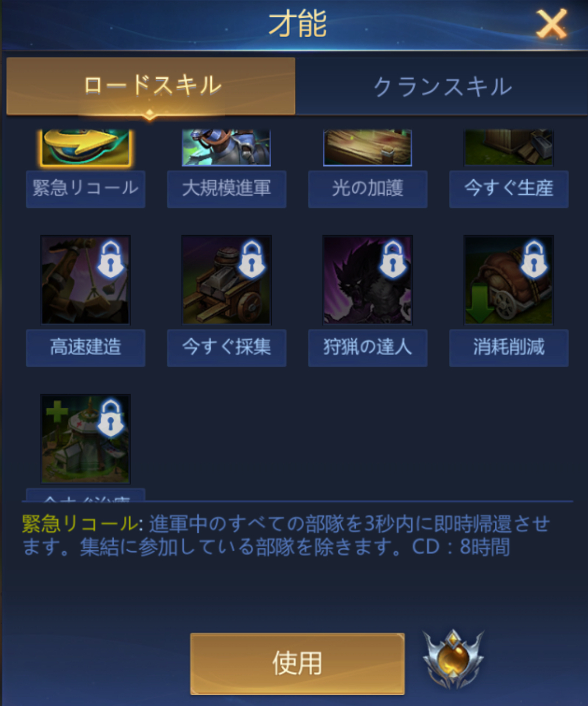
Task: Select the 大規模進軍 skill icon
Action: pyautogui.click(x=226, y=147)
